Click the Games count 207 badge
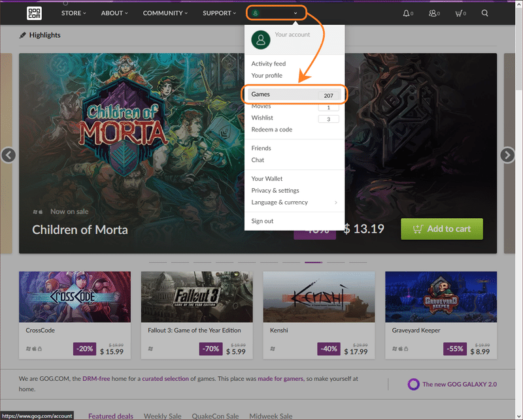 pos(329,95)
